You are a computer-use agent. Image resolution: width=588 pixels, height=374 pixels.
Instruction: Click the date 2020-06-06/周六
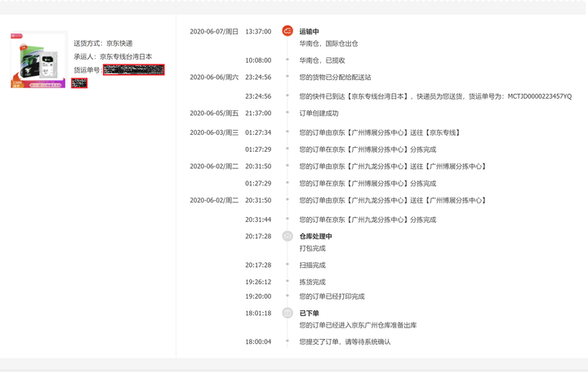(214, 78)
